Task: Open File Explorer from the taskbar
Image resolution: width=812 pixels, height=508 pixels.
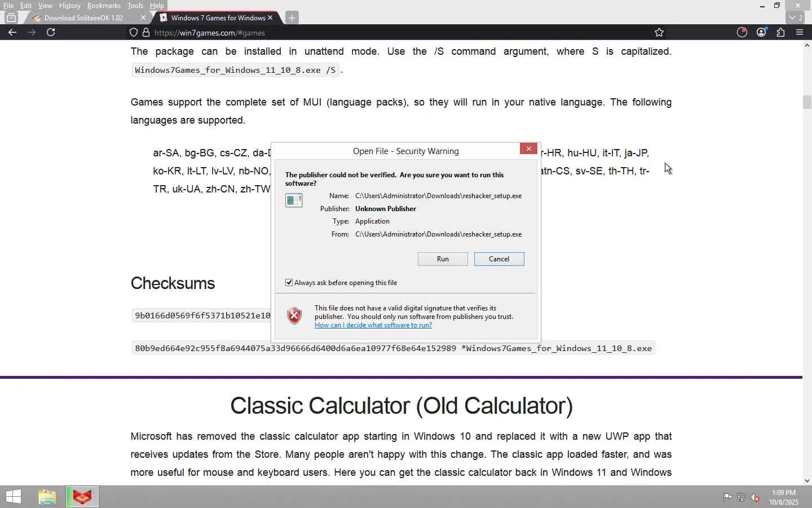Action: click(47, 497)
